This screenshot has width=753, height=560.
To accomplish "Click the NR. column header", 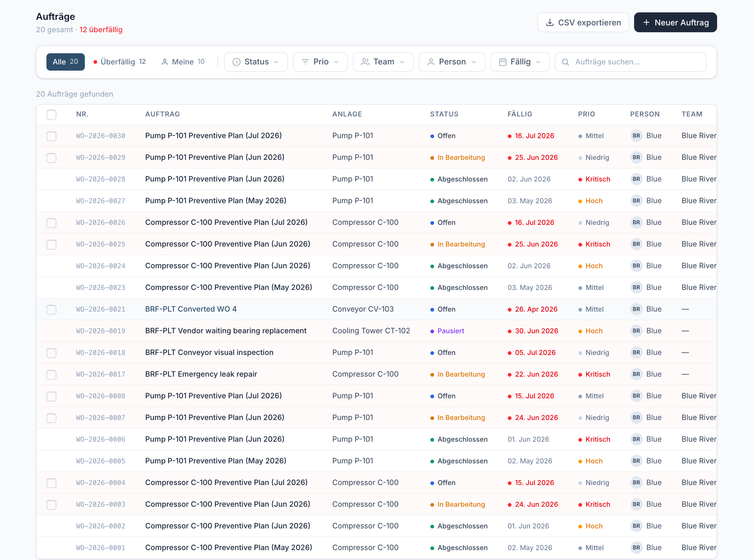I will click(82, 114).
